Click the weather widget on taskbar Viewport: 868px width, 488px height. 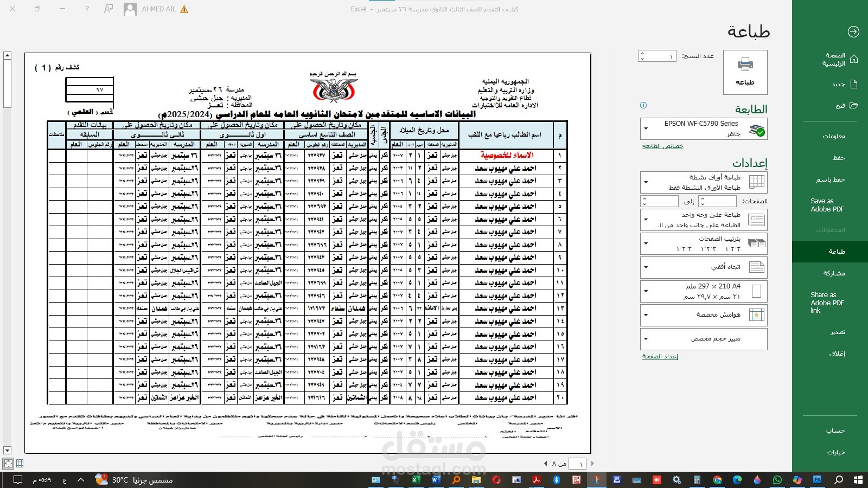(134, 480)
